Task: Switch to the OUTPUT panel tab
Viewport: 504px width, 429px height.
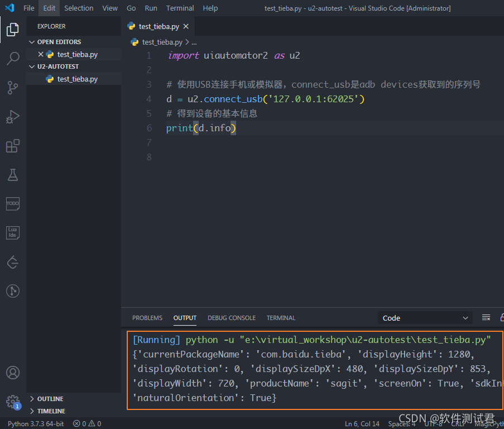Action: 185,318
